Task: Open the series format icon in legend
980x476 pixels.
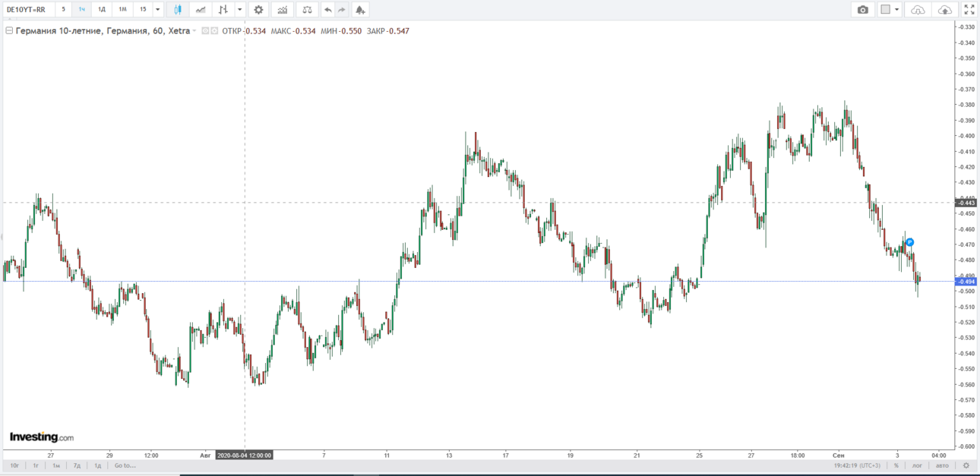Action: [214, 31]
